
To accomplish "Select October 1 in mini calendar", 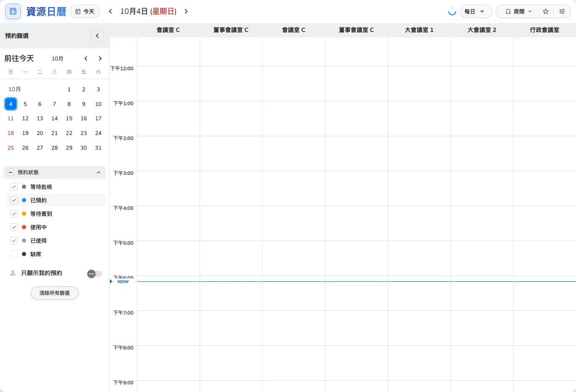I will click(x=69, y=89).
